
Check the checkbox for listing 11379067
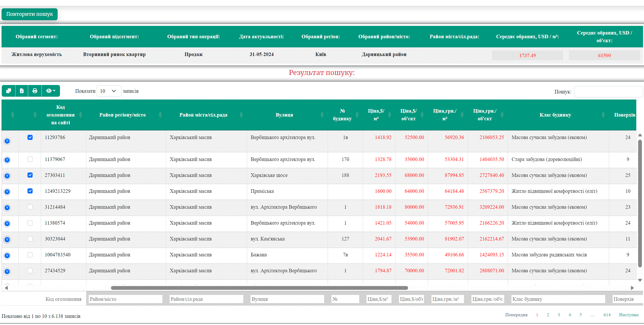30,159
